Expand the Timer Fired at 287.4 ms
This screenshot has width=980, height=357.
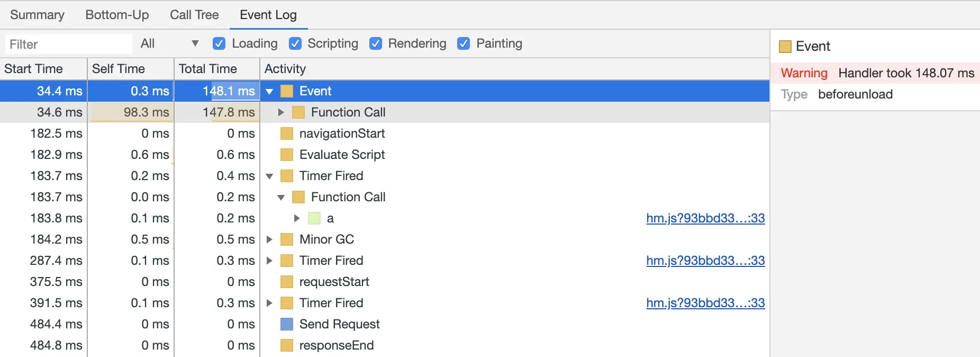tap(269, 261)
